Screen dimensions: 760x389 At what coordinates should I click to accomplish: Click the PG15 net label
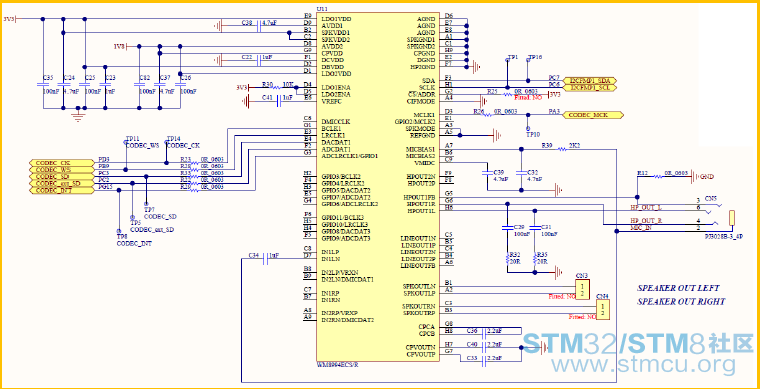coord(105,187)
